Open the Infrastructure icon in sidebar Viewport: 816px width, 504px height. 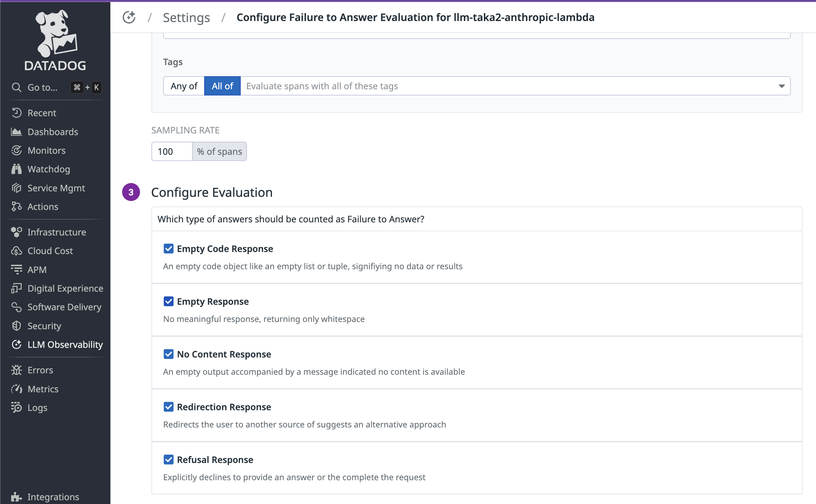pos(16,232)
